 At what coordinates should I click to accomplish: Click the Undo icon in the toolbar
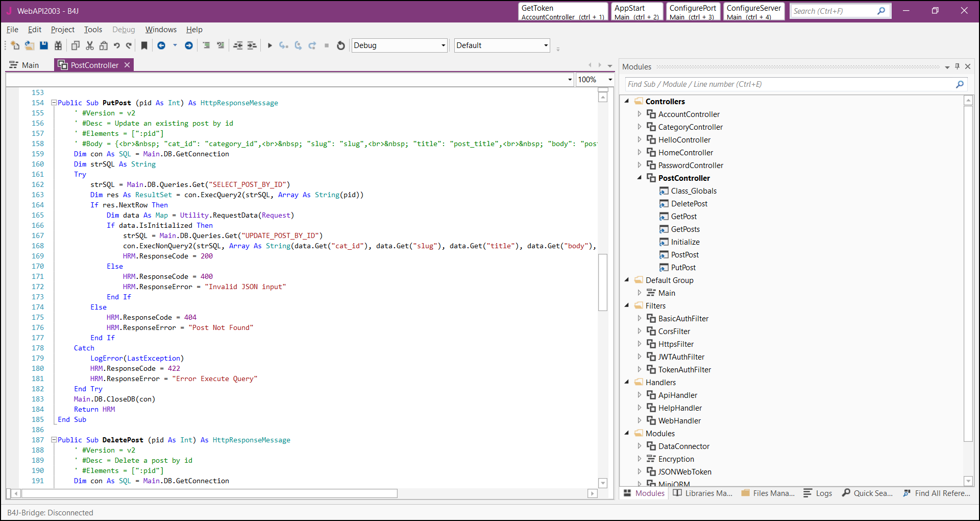(x=117, y=45)
